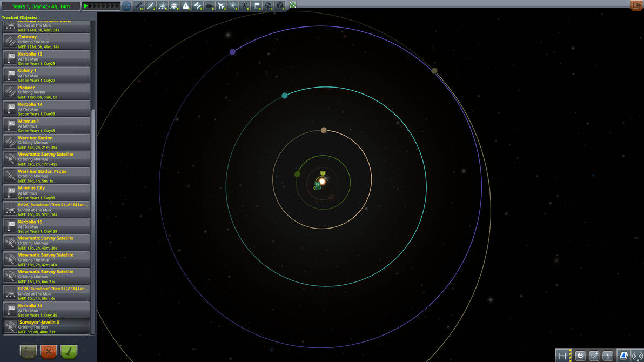
Task: Click the probe icon beside Wernher Station Probe
Action: [x=11, y=176]
